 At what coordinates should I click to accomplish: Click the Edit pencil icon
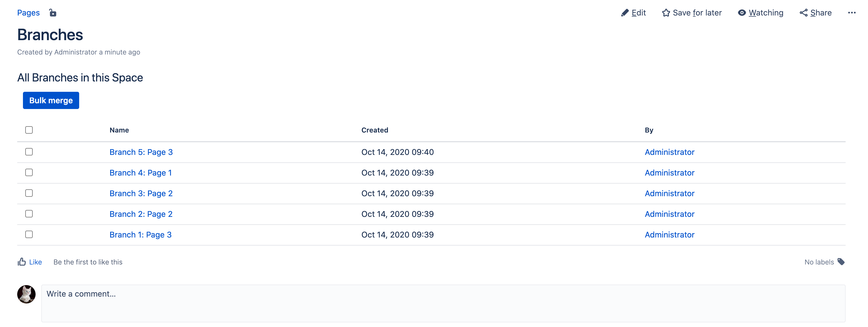[624, 13]
